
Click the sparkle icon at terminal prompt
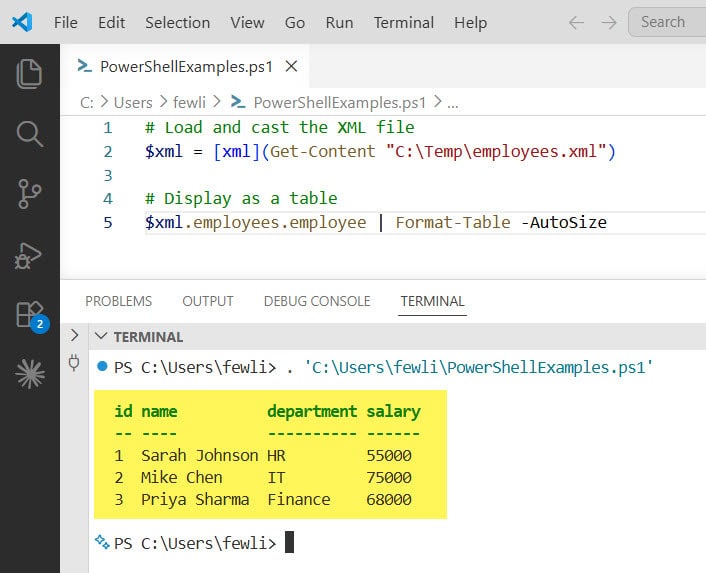(x=102, y=542)
